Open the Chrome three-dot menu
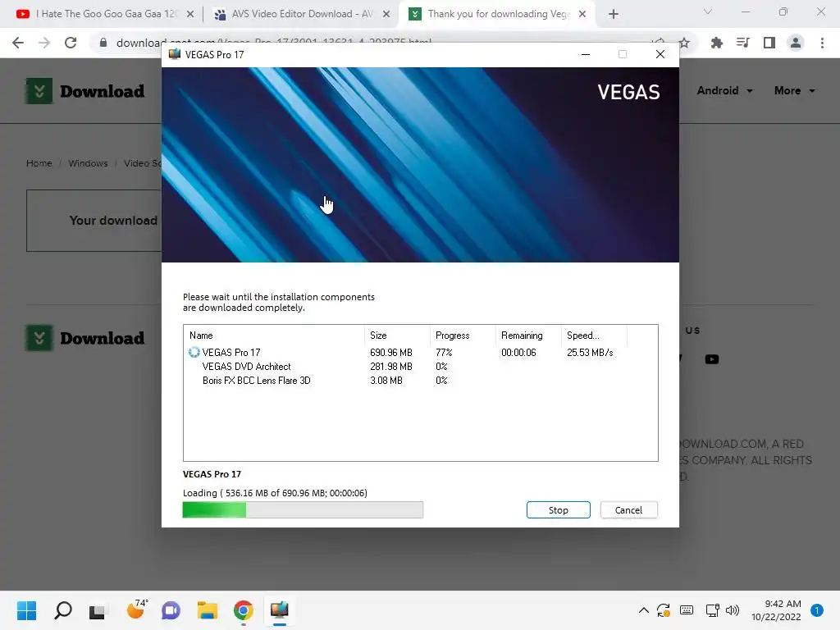This screenshot has height=630, width=840. [x=822, y=43]
